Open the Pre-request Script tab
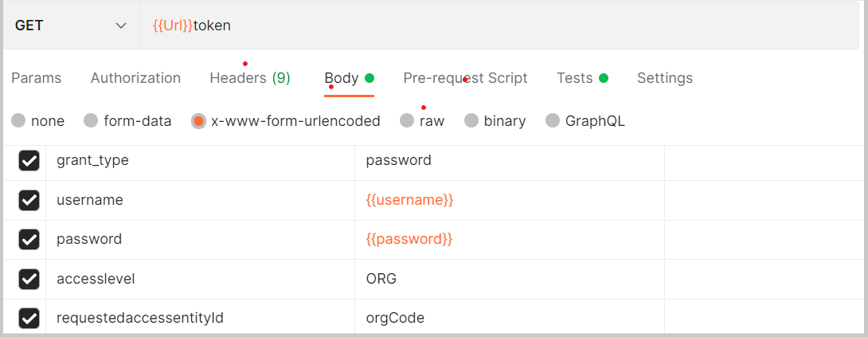Image resolution: width=868 pixels, height=337 pixels. (x=465, y=78)
